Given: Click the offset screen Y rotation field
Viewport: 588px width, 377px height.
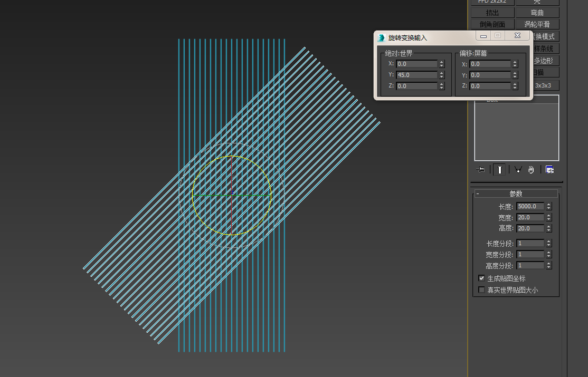Looking at the screenshot, I should tap(490, 75).
